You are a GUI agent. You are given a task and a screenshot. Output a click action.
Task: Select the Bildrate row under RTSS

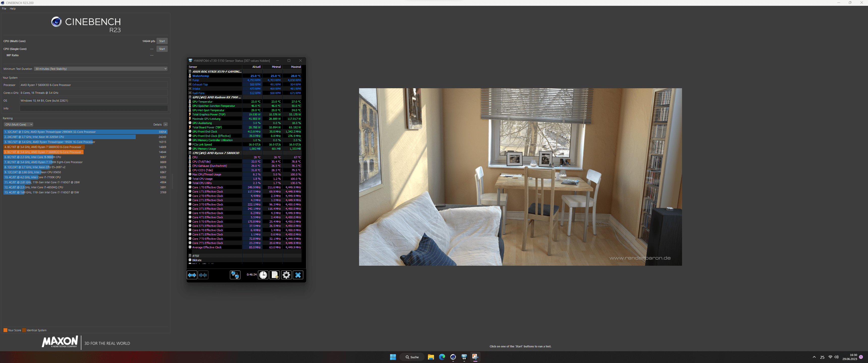tap(245, 260)
